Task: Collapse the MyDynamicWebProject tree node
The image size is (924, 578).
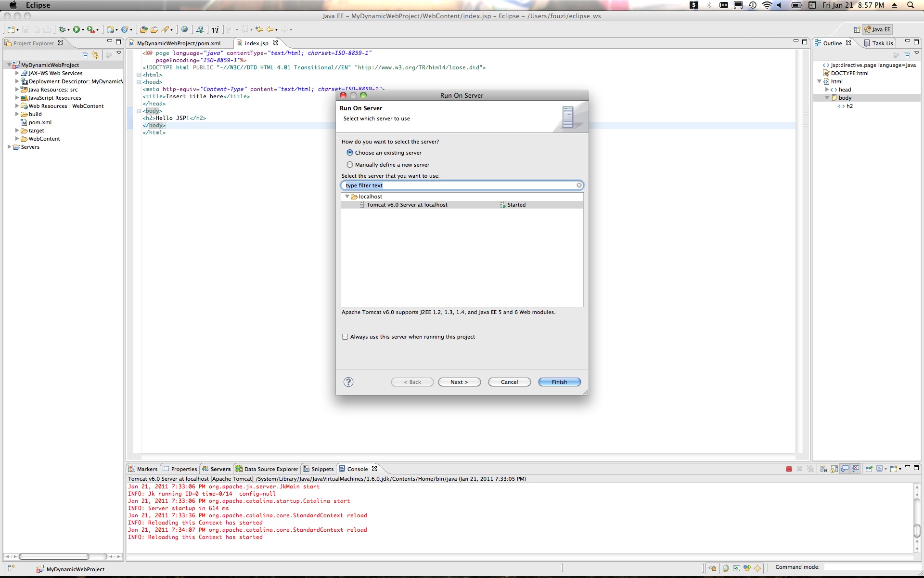Action: 9,65
